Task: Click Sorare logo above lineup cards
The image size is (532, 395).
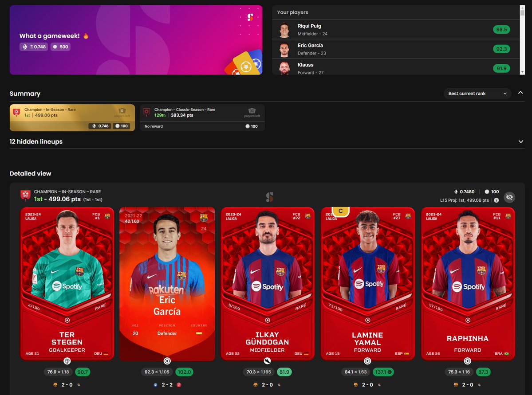Action: (269, 197)
